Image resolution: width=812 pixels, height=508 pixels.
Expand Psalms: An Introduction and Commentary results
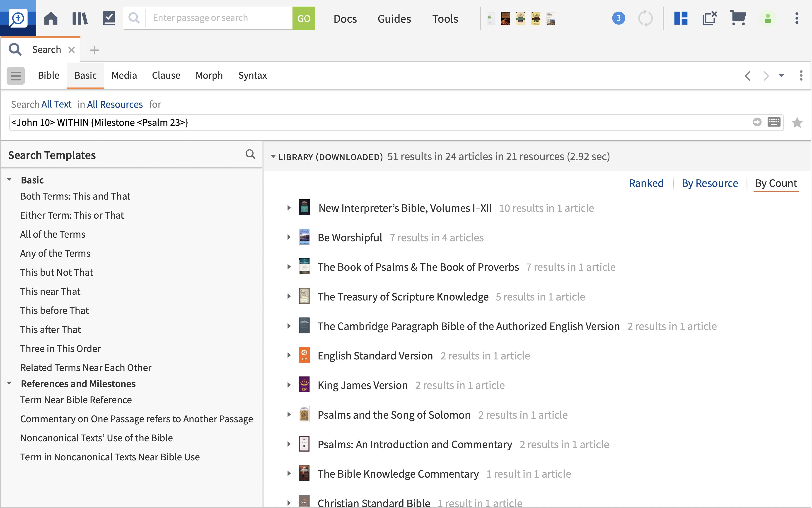[289, 444]
